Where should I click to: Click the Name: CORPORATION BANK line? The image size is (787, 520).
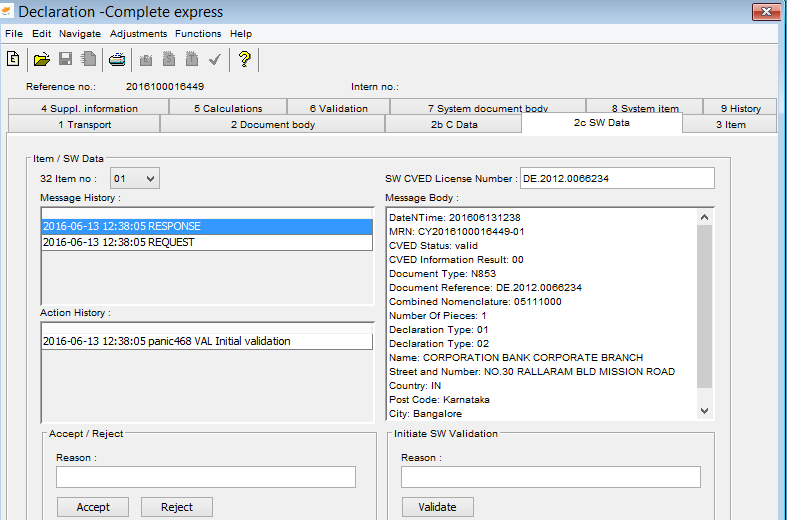point(516,358)
